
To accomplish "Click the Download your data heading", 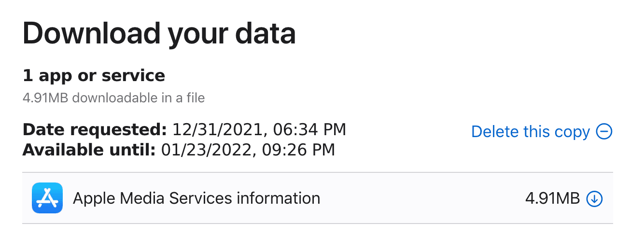I will [x=159, y=33].
